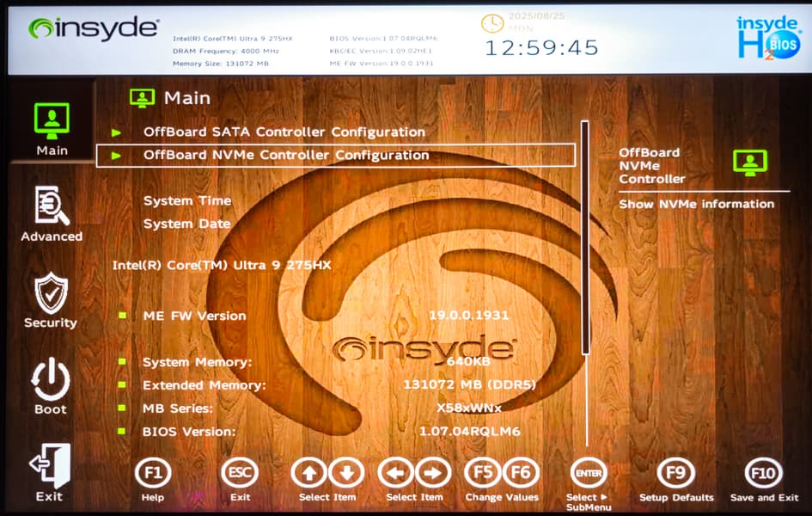Click the Advanced tab label
Screen dimensions: 812x516
52,236
